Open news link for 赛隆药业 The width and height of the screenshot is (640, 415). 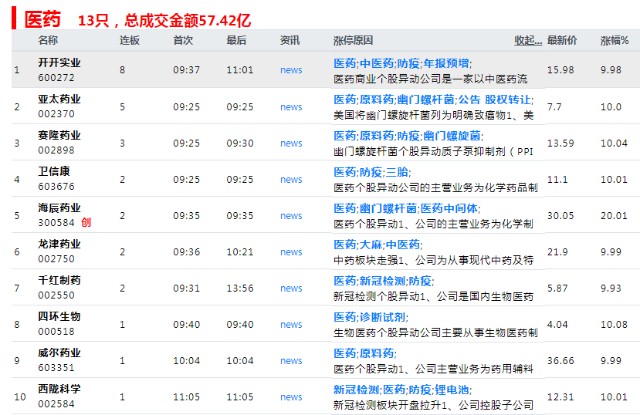(291, 143)
